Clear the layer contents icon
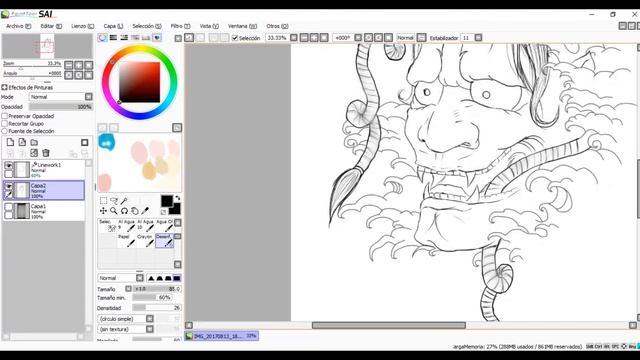 (x=34, y=153)
